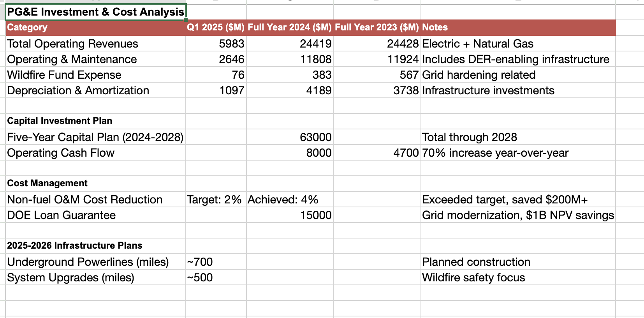Select the 11924 cell
The height and width of the screenshot is (318, 644).
click(x=403, y=59)
